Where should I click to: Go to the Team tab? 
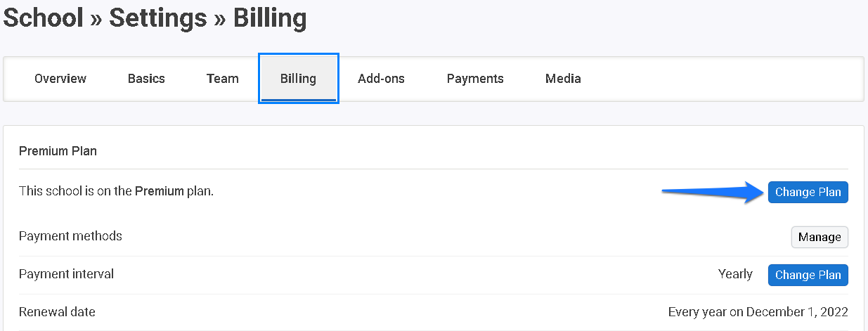click(223, 79)
